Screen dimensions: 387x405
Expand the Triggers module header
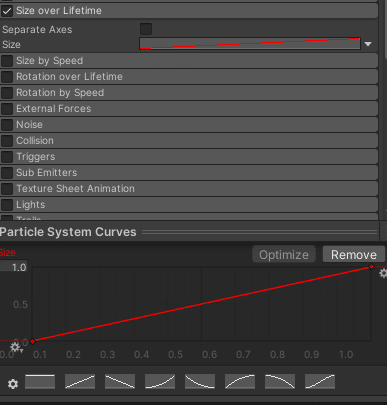(189, 157)
